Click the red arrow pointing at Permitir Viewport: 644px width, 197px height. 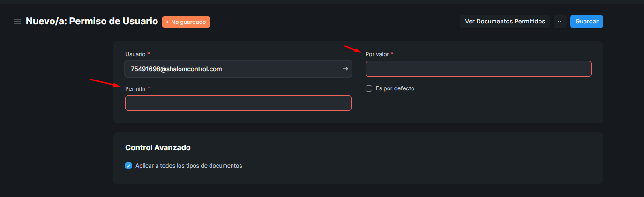pyautogui.click(x=105, y=83)
